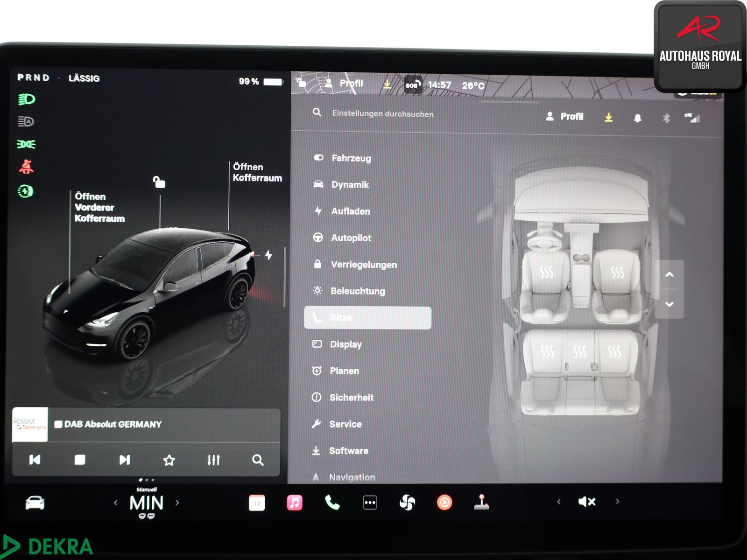Screen dimensions: 747x560
Task: Click the low beam headlight indicator
Action: [x=27, y=99]
